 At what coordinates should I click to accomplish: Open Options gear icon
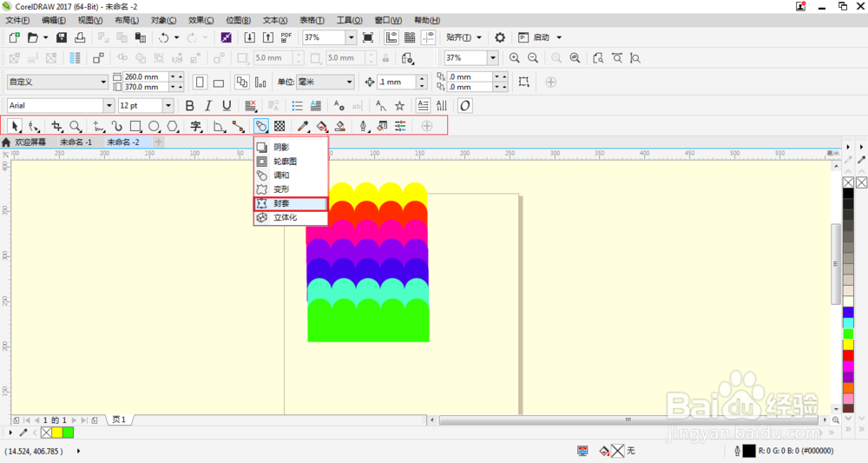pos(500,37)
